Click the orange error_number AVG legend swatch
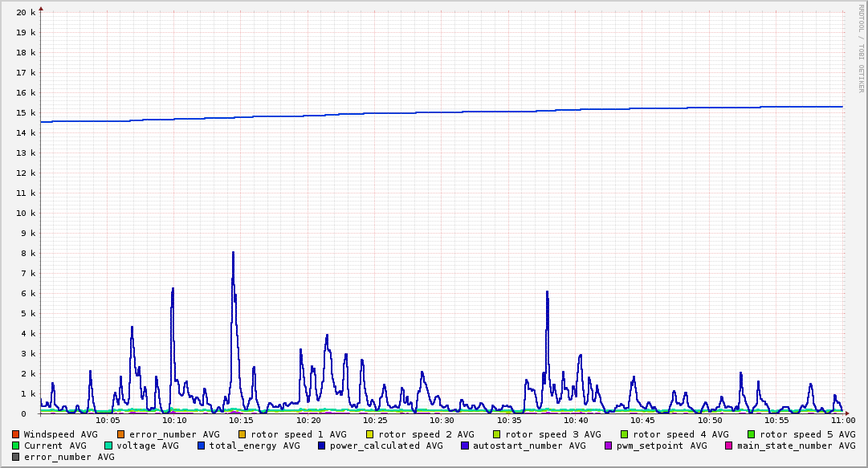 (x=120, y=435)
